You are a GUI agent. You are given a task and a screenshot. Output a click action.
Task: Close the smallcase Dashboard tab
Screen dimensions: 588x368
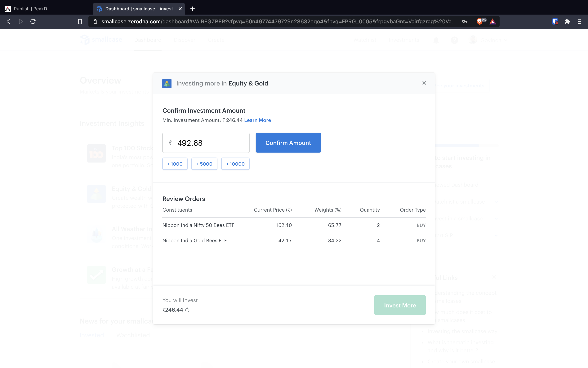[x=180, y=9]
